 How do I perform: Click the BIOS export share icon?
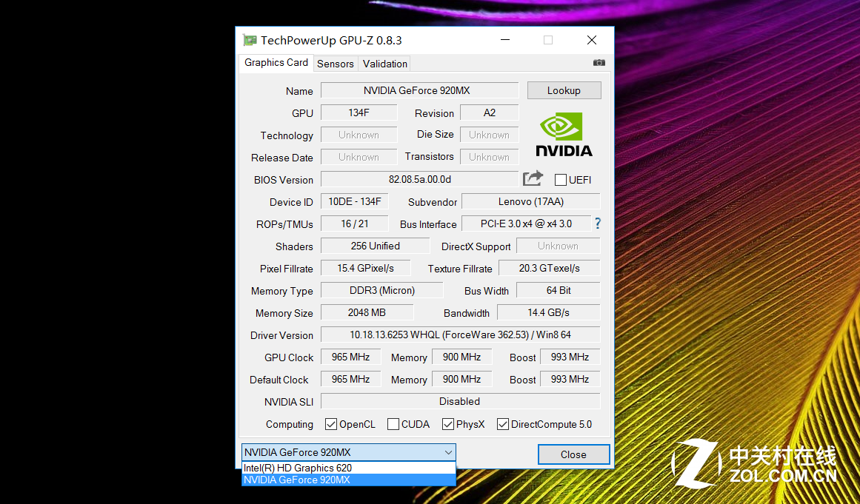533,179
